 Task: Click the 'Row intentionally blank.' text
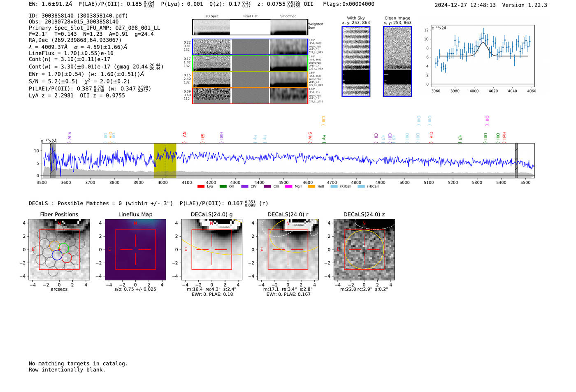point(67,370)
